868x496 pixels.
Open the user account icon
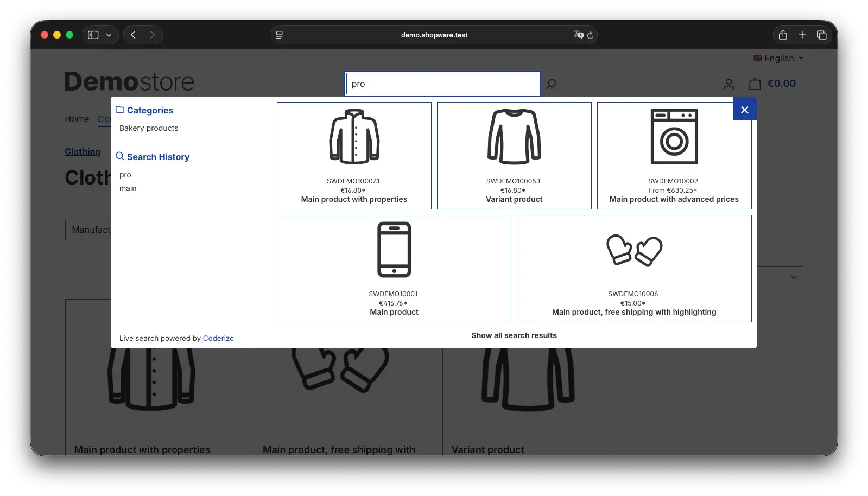click(728, 84)
